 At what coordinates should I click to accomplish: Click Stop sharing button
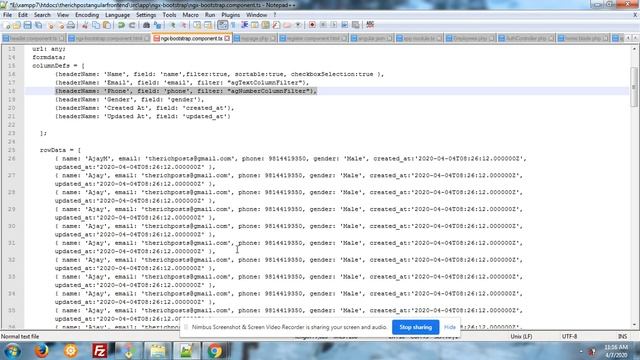[416, 327]
